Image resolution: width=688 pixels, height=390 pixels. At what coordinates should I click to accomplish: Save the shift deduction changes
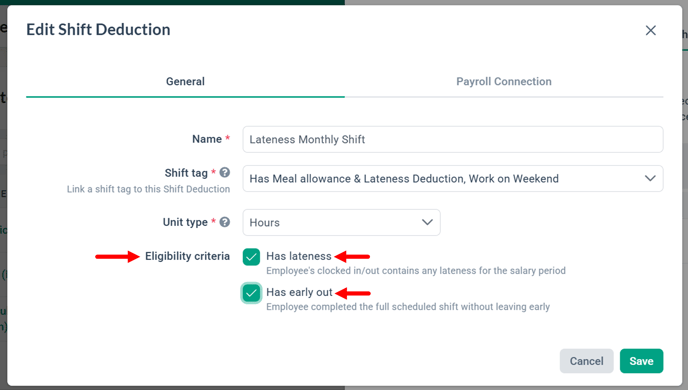coord(641,361)
